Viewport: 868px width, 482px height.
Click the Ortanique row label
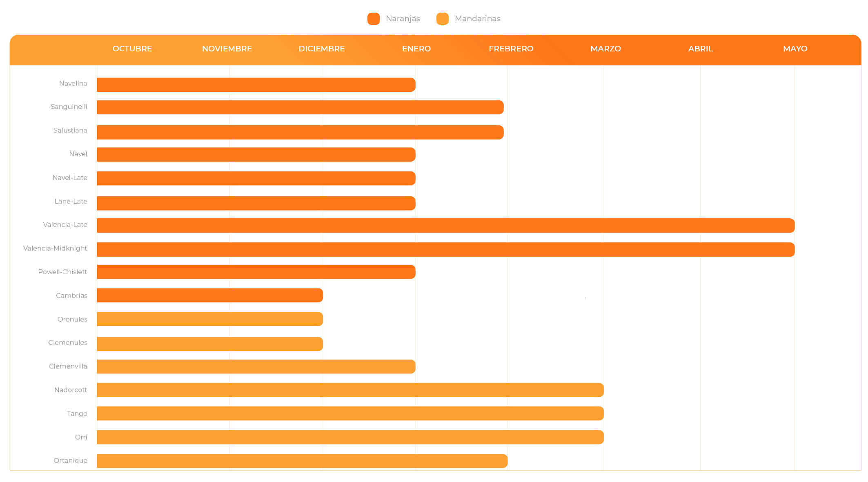coord(70,460)
